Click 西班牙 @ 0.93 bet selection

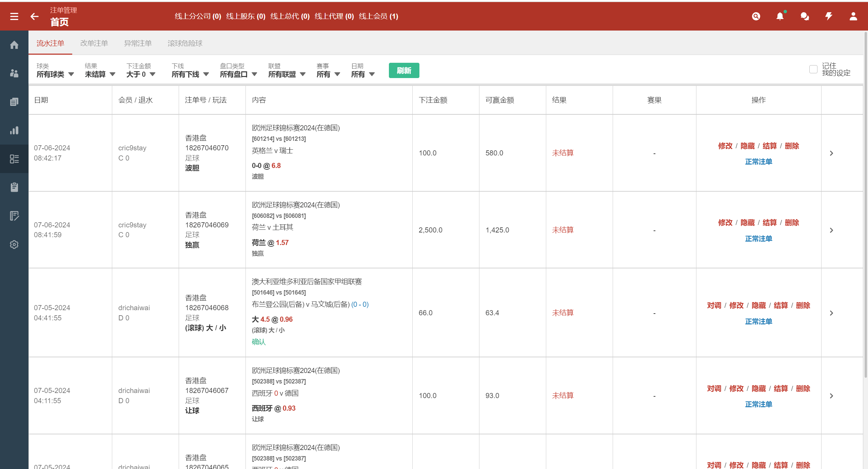[x=274, y=408]
